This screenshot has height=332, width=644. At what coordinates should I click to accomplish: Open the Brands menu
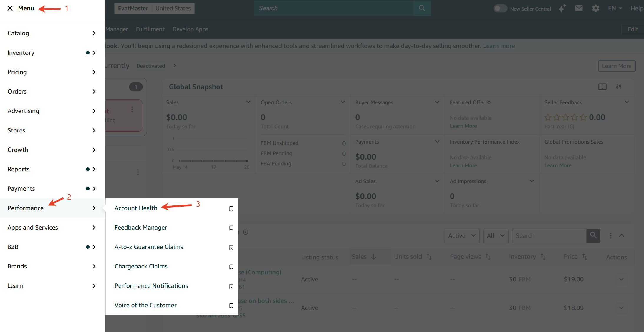[52, 266]
